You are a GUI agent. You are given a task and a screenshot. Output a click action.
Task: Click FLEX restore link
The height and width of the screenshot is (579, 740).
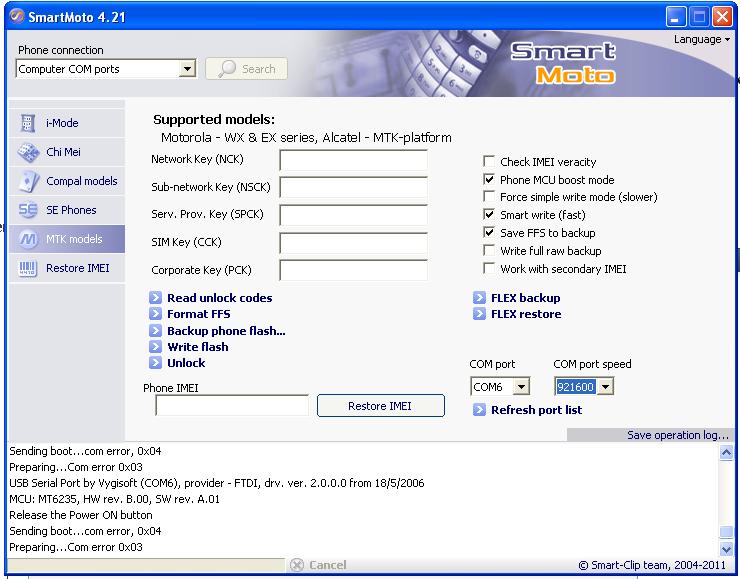click(526, 314)
